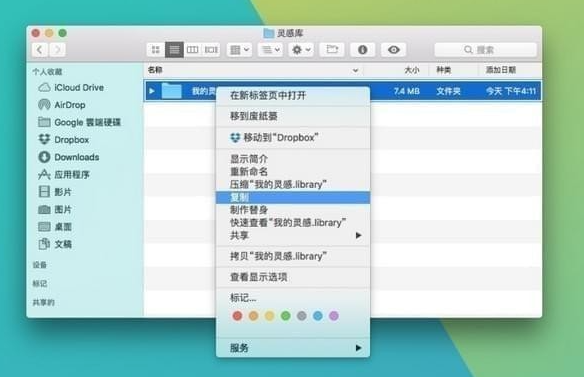Apply the blue tag color
The image size is (584, 377).
coord(318,316)
